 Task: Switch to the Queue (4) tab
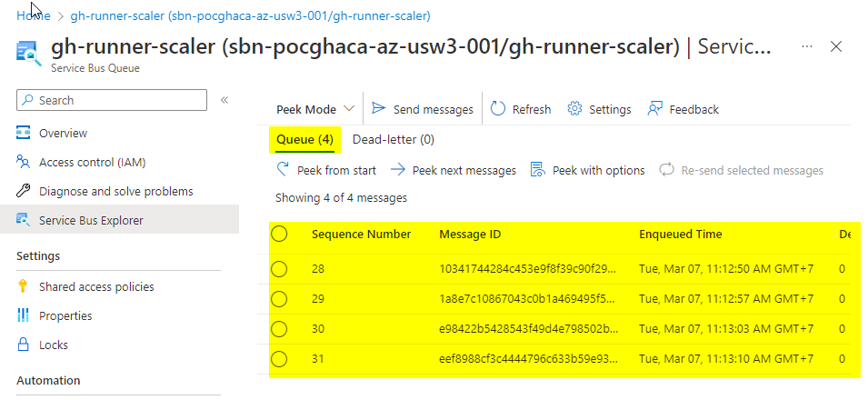304,140
